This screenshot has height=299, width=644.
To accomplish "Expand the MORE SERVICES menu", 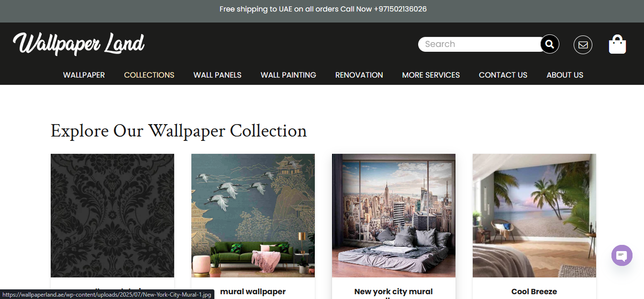I will pos(431,75).
